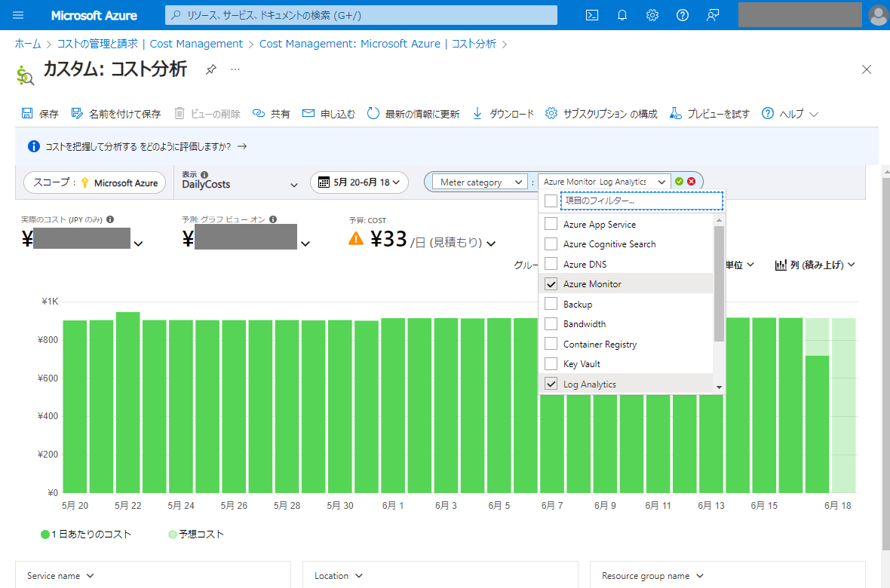Click ダウンロード in the toolbar

(x=504, y=114)
